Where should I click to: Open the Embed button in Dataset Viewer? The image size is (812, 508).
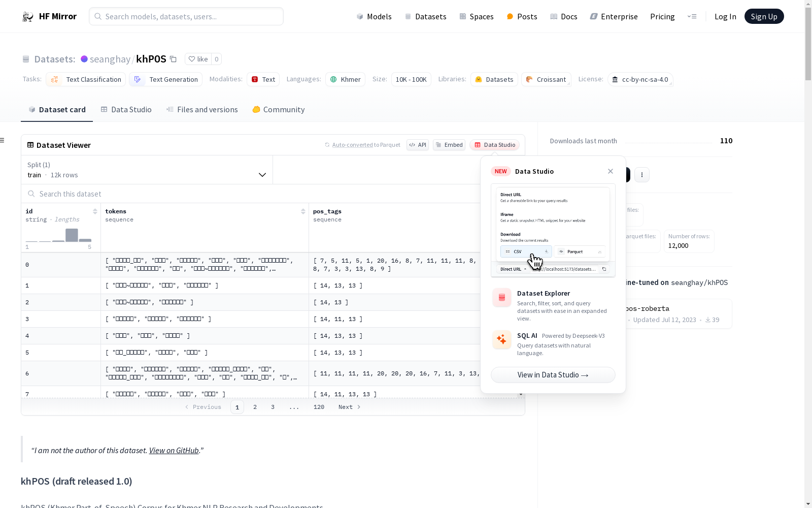tap(449, 145)
